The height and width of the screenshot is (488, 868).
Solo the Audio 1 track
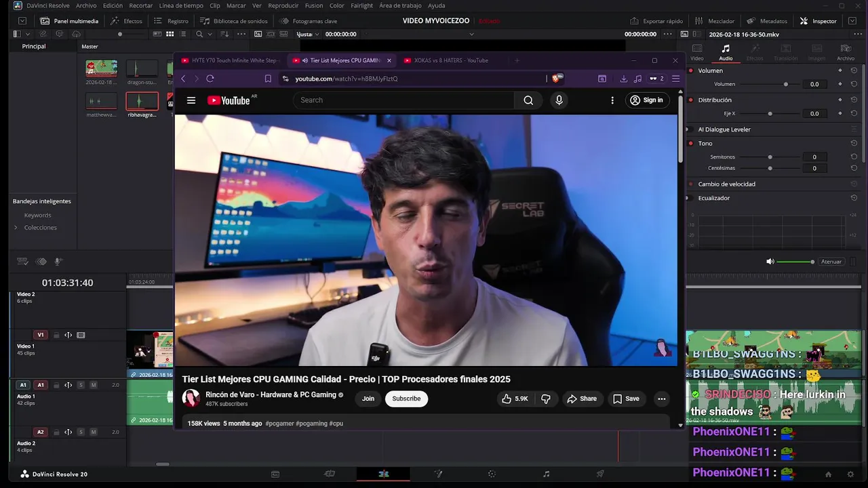(81, 385)
